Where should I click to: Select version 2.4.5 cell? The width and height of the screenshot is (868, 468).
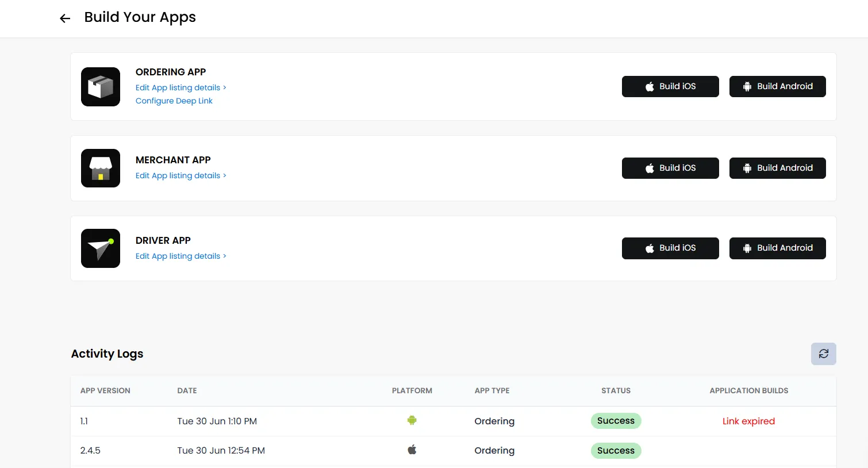click(90, 451)
